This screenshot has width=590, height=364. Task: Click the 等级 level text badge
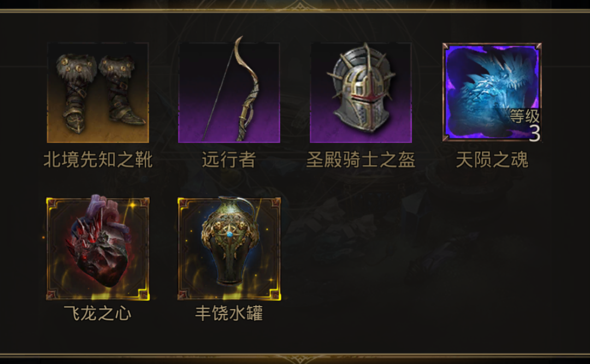click(x=525, y=116)
